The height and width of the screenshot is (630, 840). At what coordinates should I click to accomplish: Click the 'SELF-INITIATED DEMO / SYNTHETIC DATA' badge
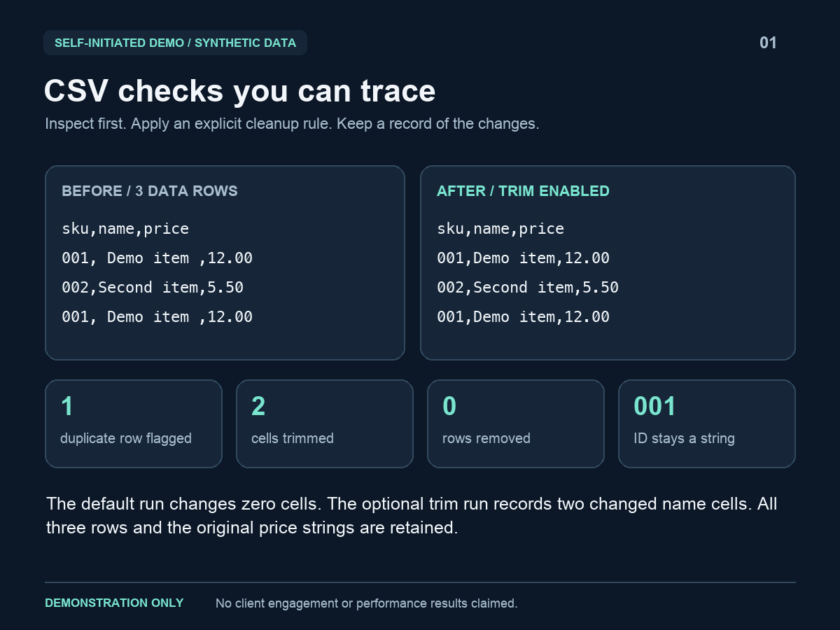click(175, 43)
